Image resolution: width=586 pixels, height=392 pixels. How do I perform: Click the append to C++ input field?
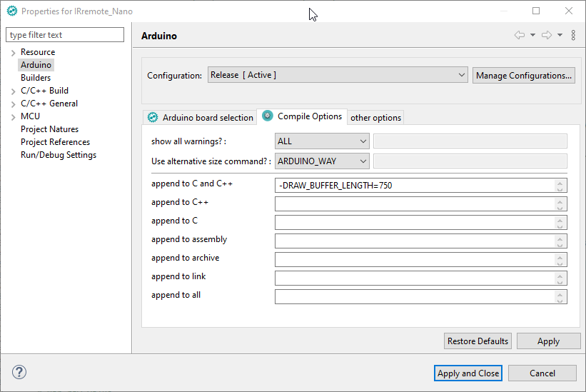[x=414, y=204]
